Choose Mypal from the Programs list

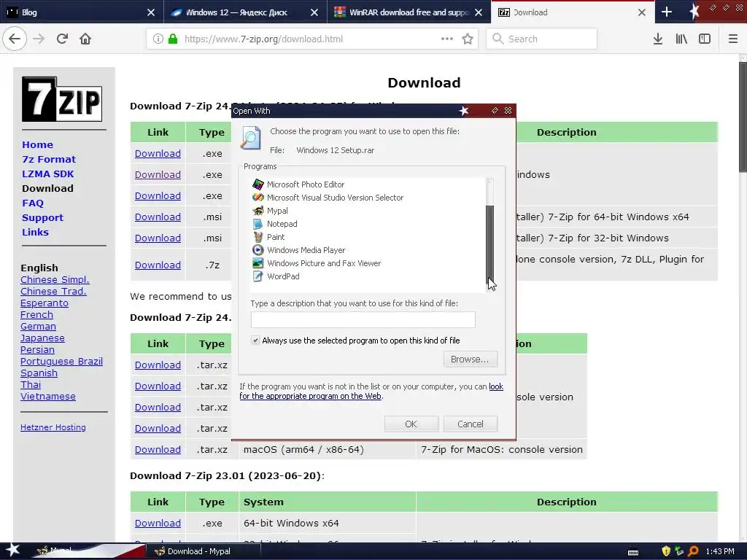point(277,211)
